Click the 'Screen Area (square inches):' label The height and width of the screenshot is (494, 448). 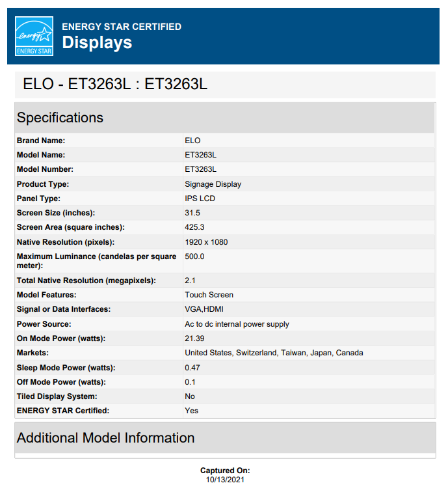click(x=71, y=227)
